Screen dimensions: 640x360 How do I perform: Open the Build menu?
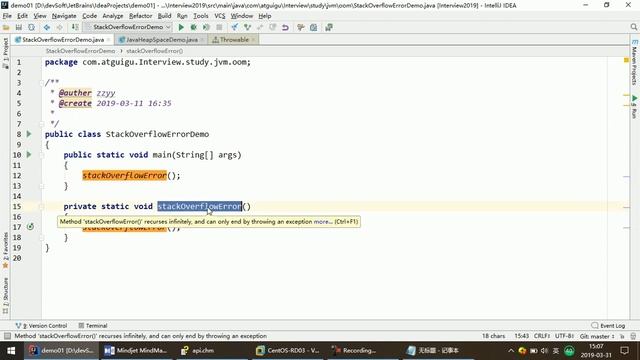pyautogui.click(x=164, y=16)
